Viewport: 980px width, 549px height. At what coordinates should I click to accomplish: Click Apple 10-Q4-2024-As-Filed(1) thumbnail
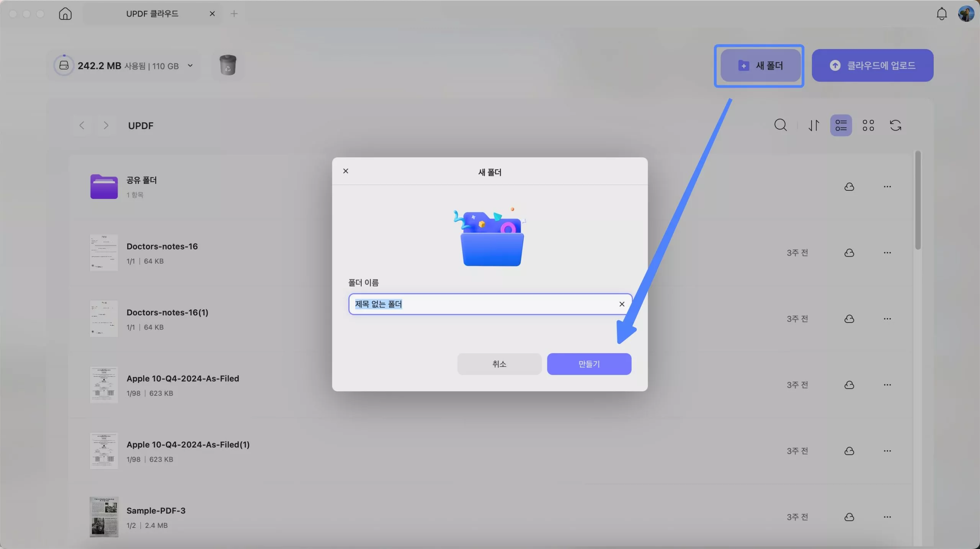[104, 451]
